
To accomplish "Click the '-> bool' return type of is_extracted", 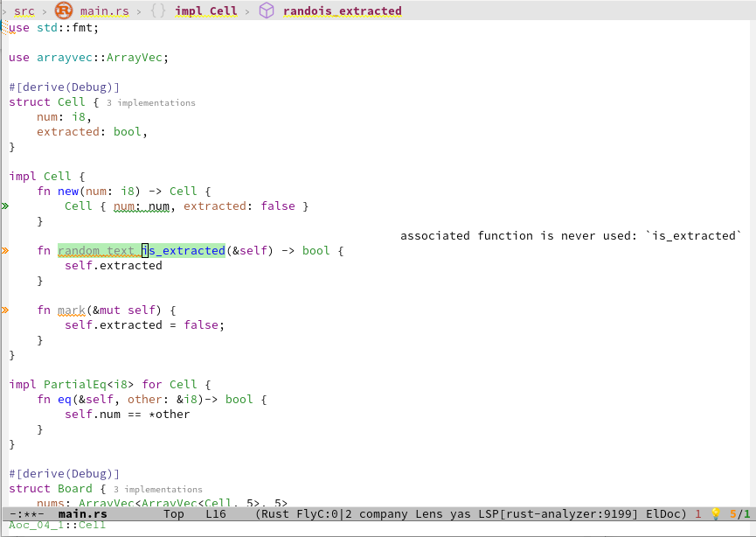I will tap(306, 250).
